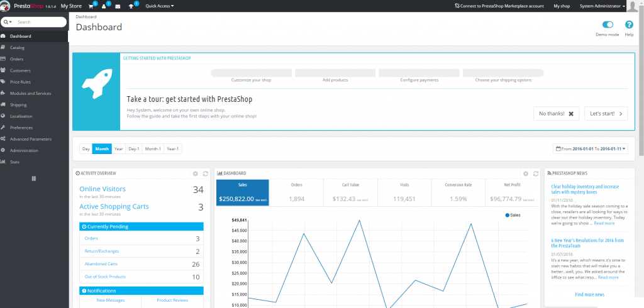Open Dashboard panel settings gear
The width and height of the screenshot is (644, 308).
[x=526, y=173]
